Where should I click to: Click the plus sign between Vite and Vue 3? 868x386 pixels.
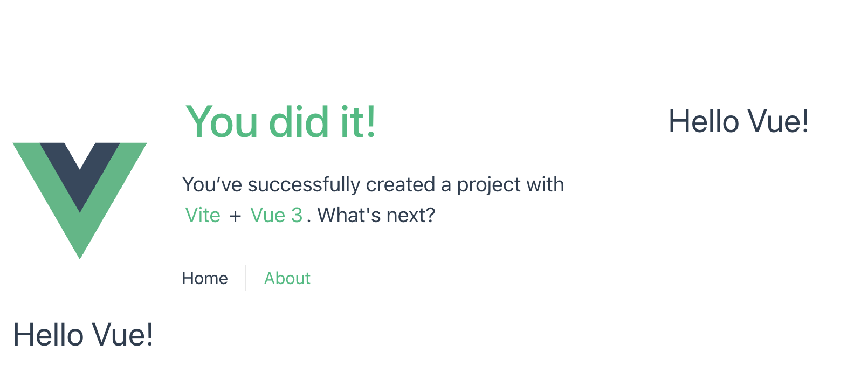coord(235,216)
